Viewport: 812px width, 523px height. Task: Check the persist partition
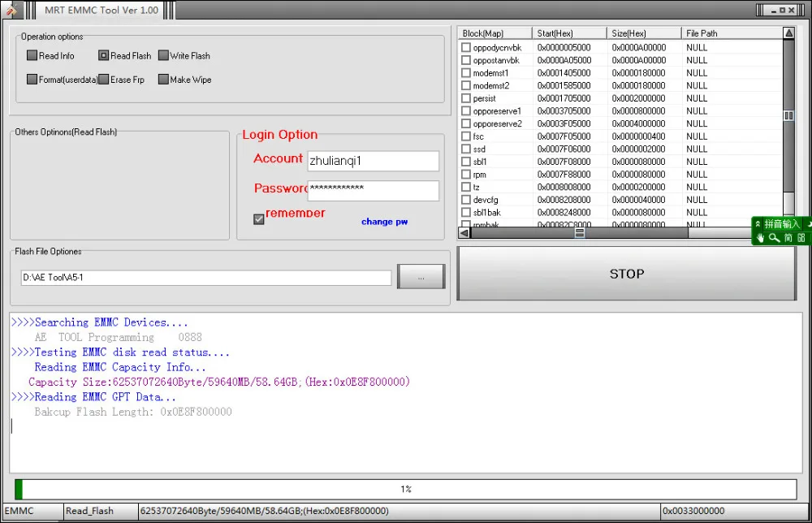point(466,98)
